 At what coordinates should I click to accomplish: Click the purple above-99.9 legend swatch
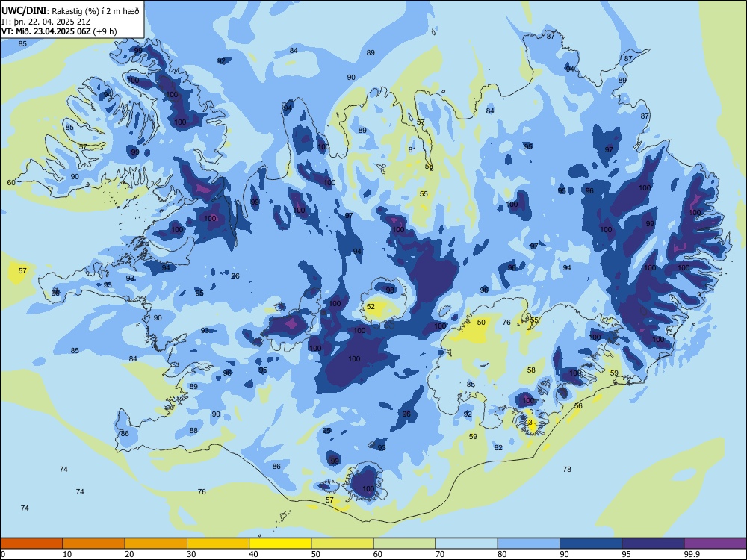715,544
